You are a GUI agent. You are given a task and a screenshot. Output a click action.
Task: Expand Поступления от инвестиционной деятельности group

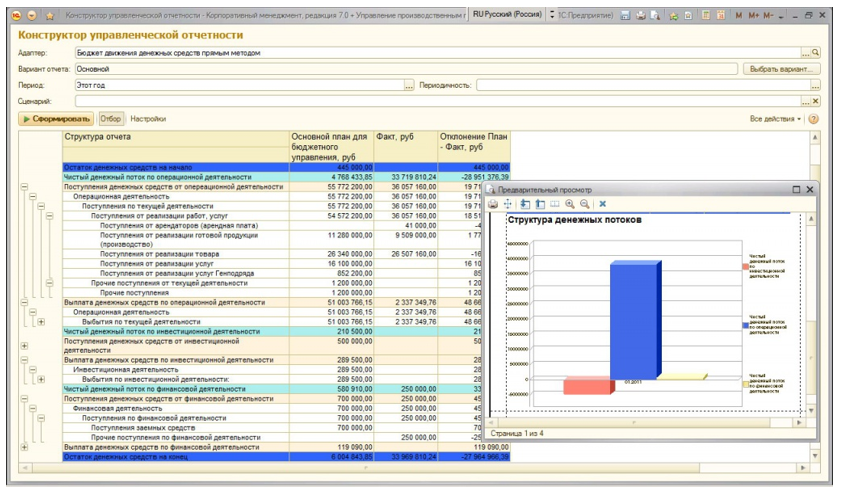tap(23, 345)
